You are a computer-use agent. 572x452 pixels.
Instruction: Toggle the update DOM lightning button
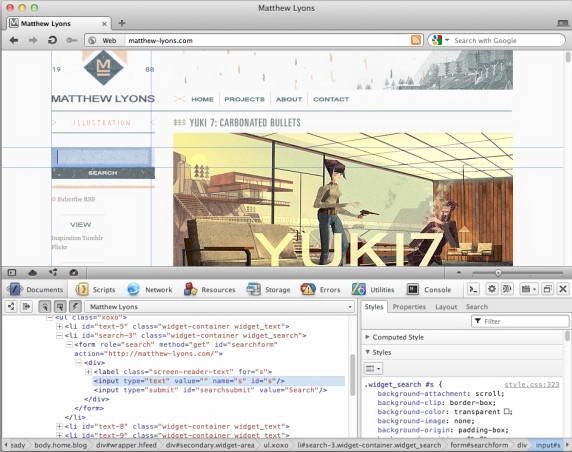[75, 306]
